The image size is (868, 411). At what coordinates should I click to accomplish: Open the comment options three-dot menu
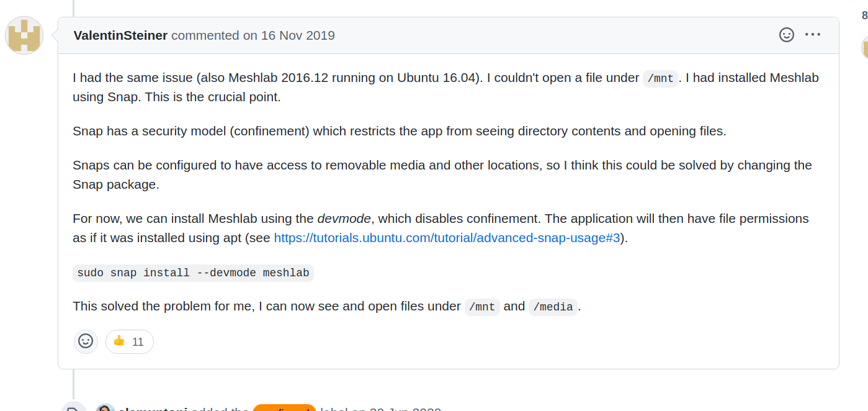(813, 35)
